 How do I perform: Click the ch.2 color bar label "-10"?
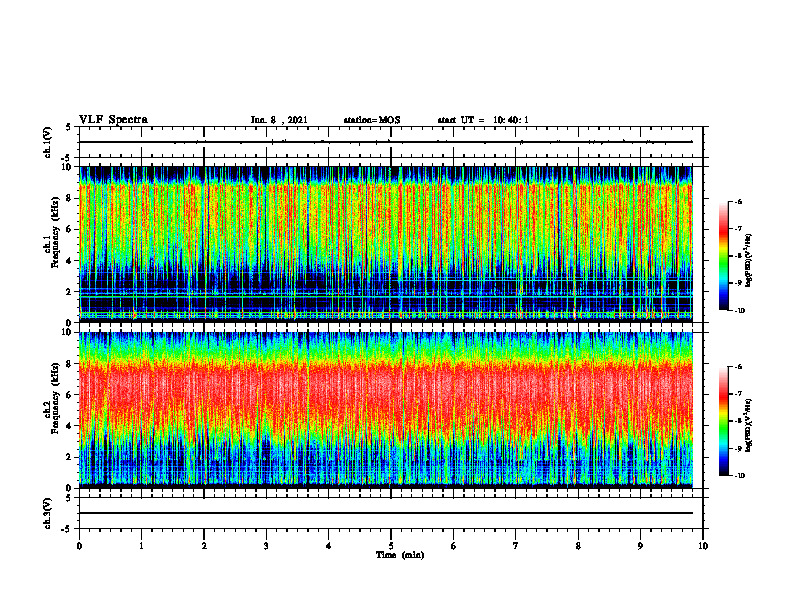point(739,476)
